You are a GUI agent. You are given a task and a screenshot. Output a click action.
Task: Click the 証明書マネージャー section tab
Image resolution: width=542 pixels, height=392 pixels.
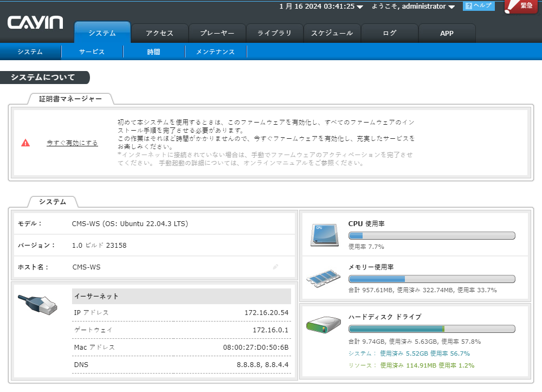[x=70, y=99]
